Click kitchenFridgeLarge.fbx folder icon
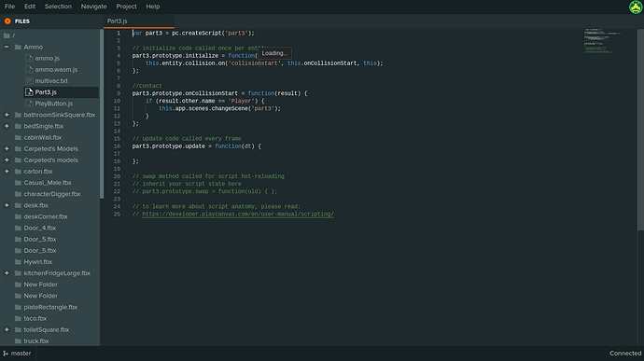The image size is (644, 361). tap(18, 272)
